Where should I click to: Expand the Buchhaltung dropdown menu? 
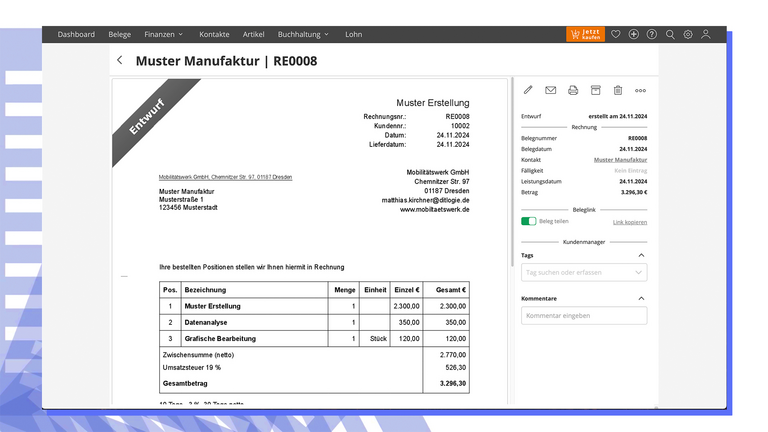302,34
